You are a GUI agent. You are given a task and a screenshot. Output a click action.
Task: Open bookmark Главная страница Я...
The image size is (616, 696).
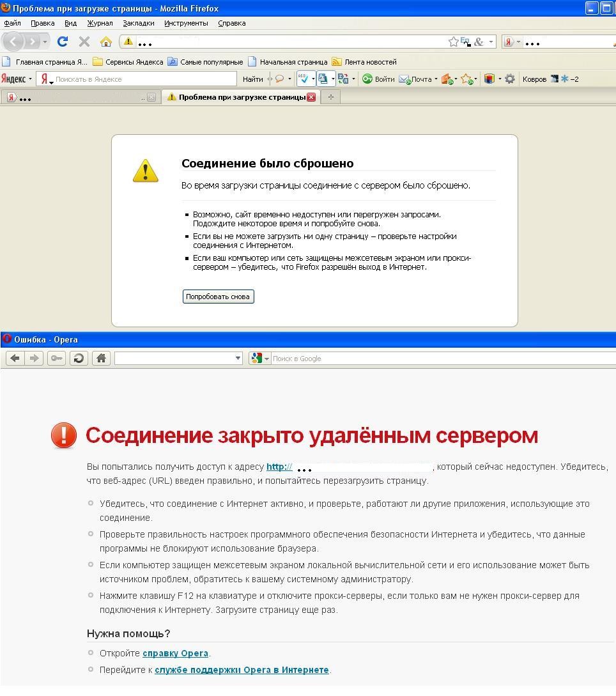pos(45,62)
